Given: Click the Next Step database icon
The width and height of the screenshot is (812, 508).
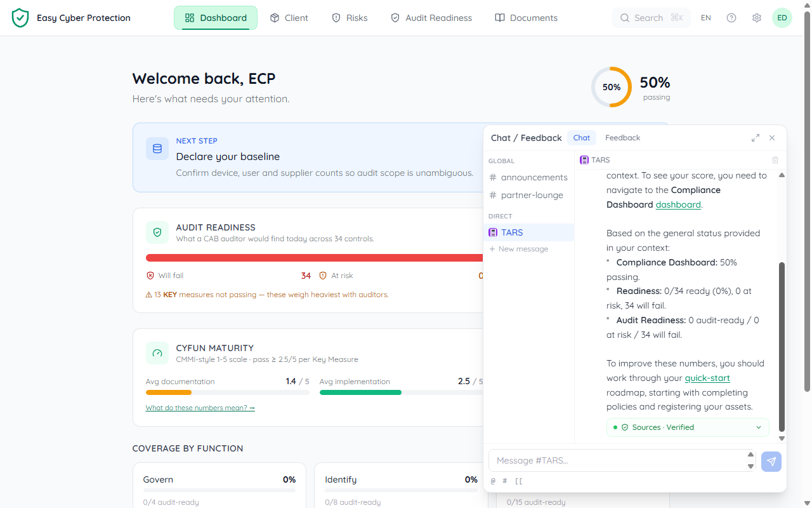Looking at the screenshot, I should 157,149.
